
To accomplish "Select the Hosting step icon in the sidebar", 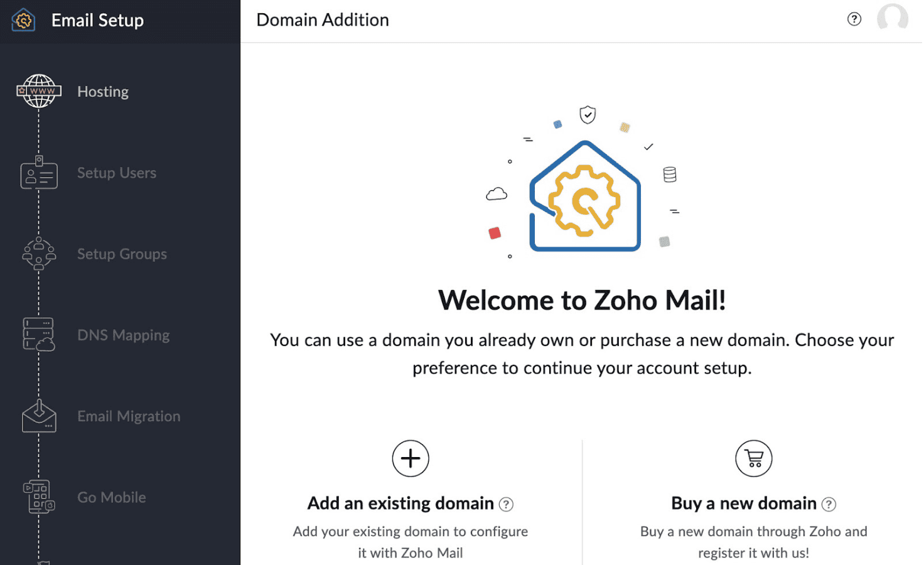I will (39, 90).
